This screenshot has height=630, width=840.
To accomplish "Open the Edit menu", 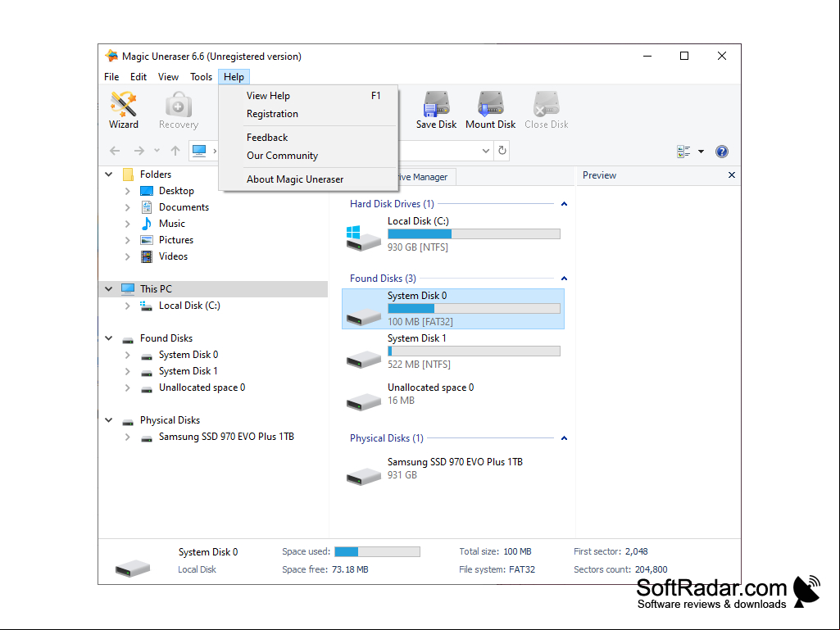I will click(138, 77).
